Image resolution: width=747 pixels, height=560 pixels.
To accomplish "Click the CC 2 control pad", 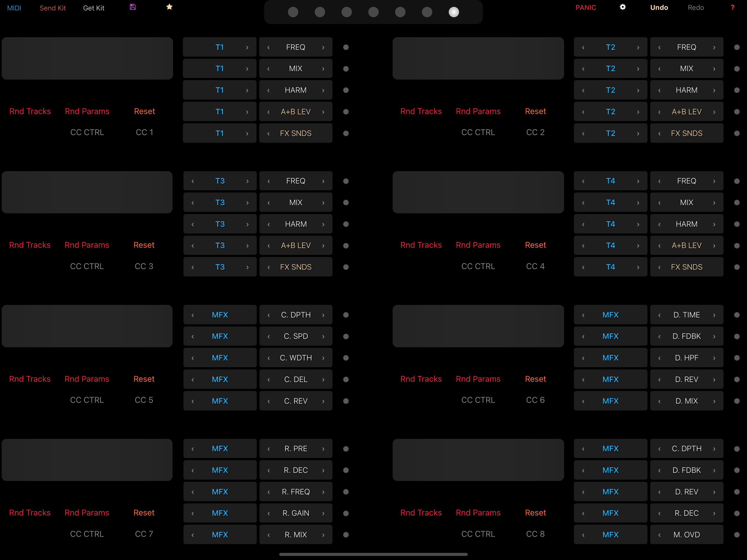I will tap(478, 59).
